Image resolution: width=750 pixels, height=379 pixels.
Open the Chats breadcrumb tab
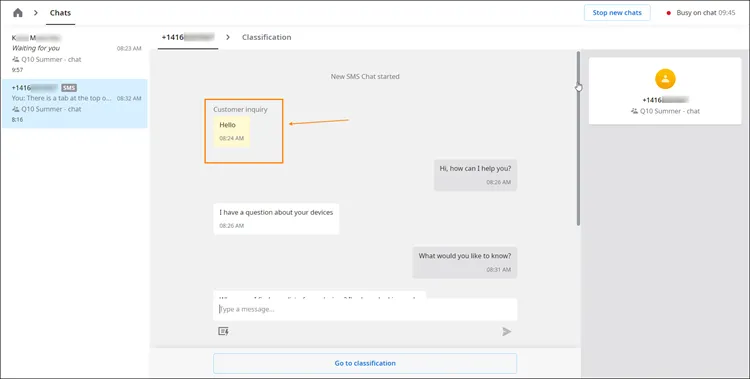coord(60,13)
